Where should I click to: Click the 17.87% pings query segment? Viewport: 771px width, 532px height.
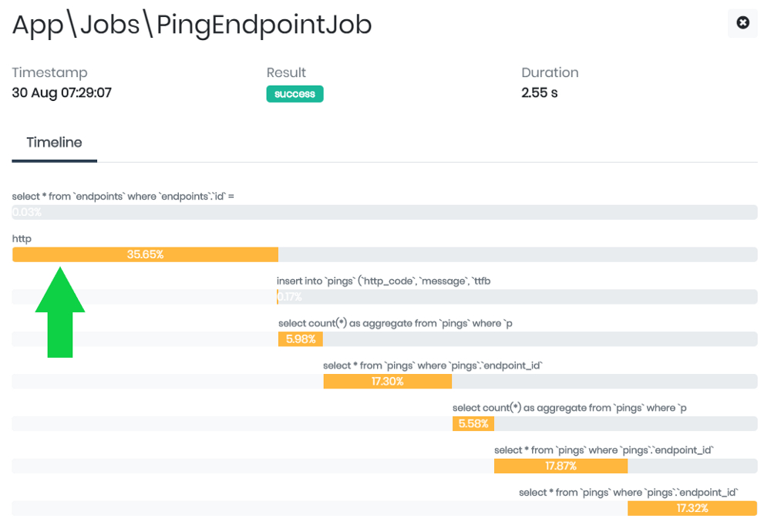click(x=561, y=466)
